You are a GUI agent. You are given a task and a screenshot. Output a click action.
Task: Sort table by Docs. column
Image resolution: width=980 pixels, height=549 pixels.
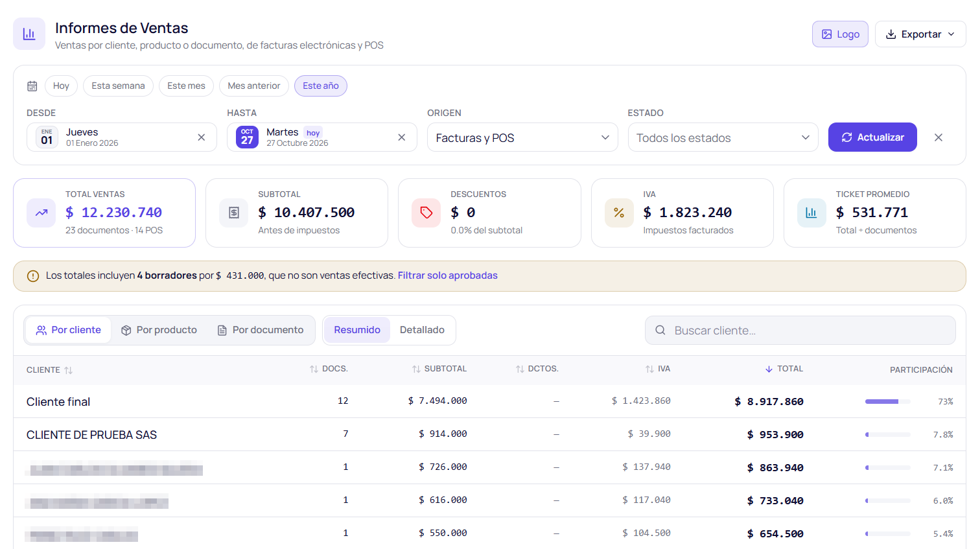tap(329, 369)
